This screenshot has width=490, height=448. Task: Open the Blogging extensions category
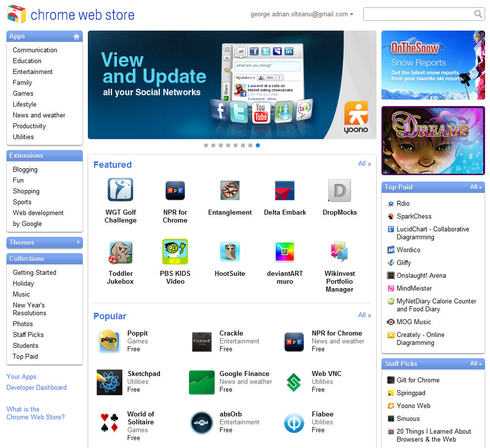click(x=25, y=170)
